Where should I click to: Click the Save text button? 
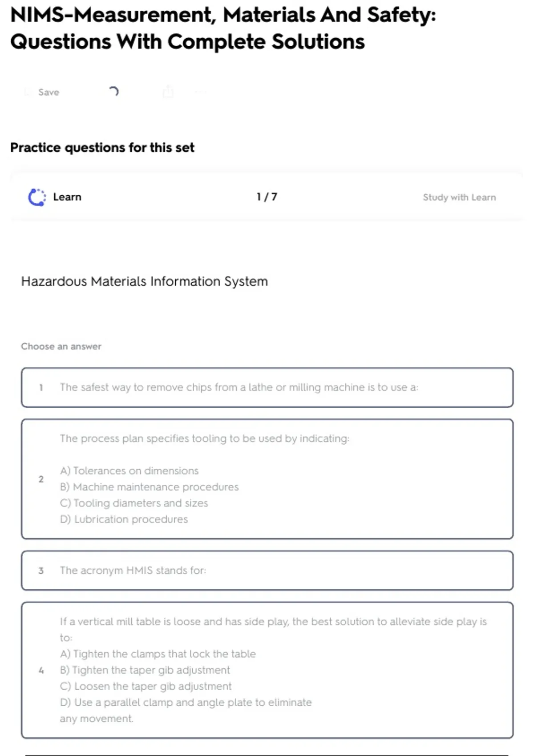(x=49, y=92)
